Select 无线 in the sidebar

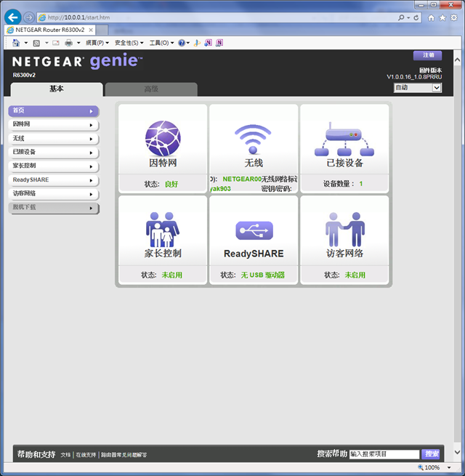54,139
